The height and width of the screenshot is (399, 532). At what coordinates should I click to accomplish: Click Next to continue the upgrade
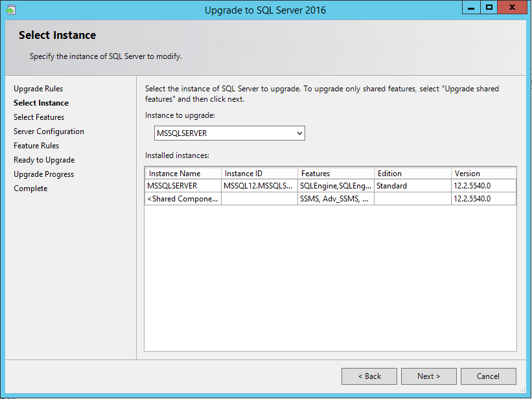428,376
